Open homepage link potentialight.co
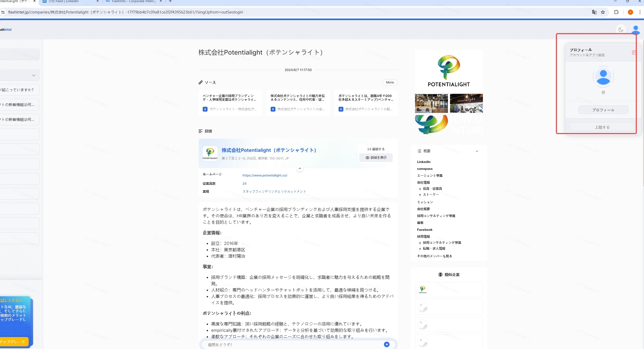 point(265,175)
